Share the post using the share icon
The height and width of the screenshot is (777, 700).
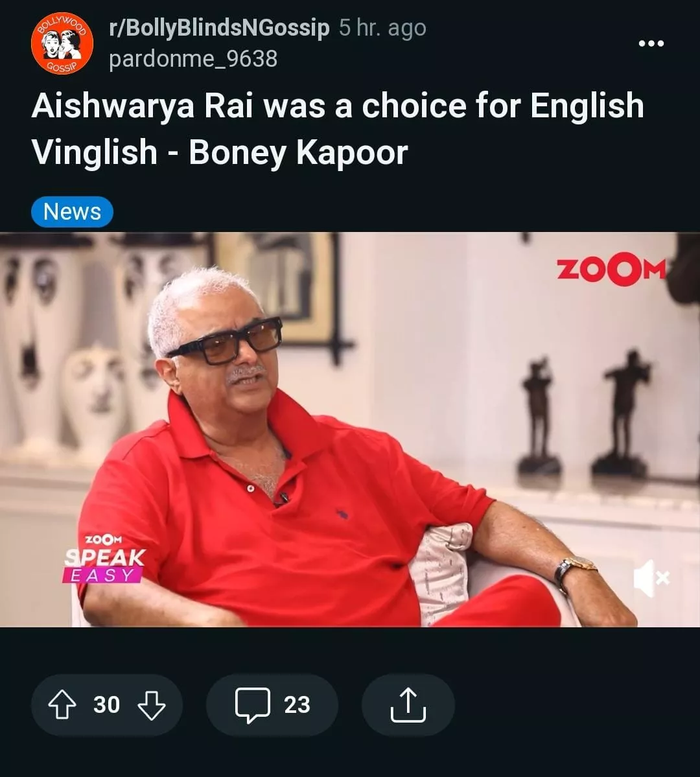click(x=408, y=704)
